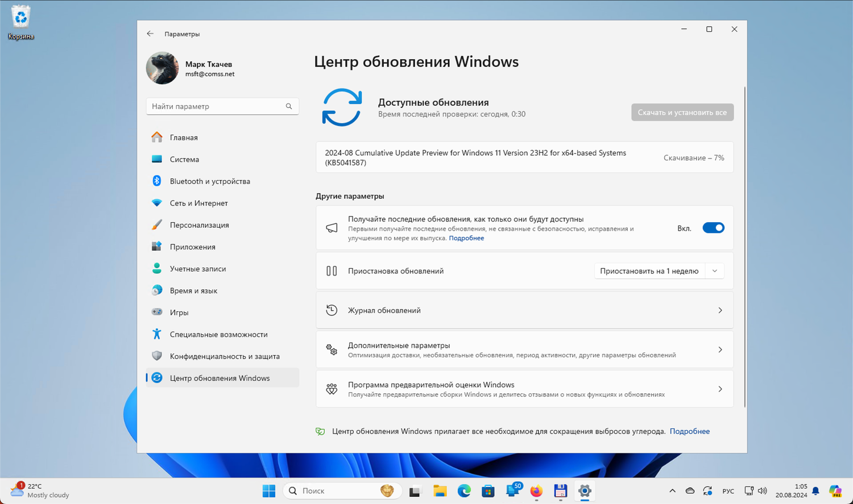Click the Скачивание – 7% status text
This screenshot has height=504, width=853.
(694, 158)
